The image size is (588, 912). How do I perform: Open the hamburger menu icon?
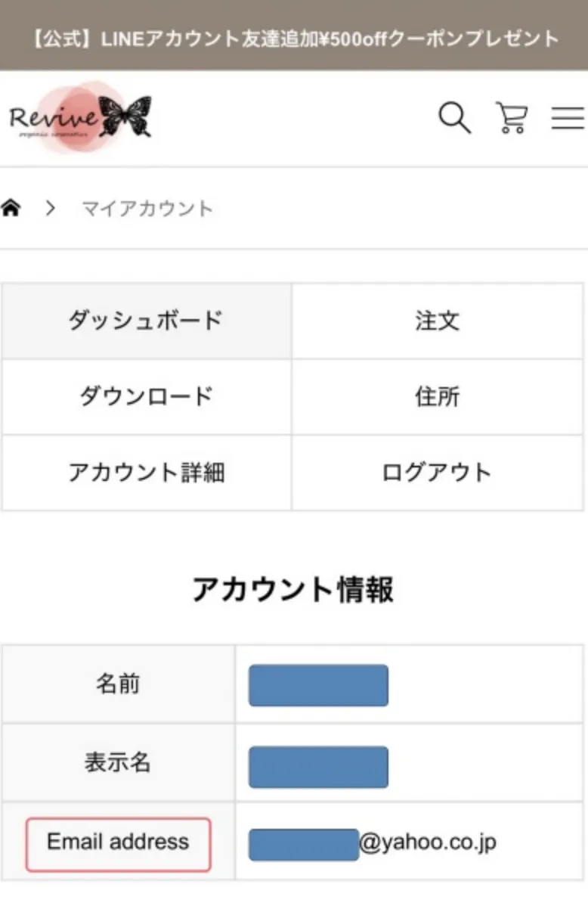[x=567, y=119]
